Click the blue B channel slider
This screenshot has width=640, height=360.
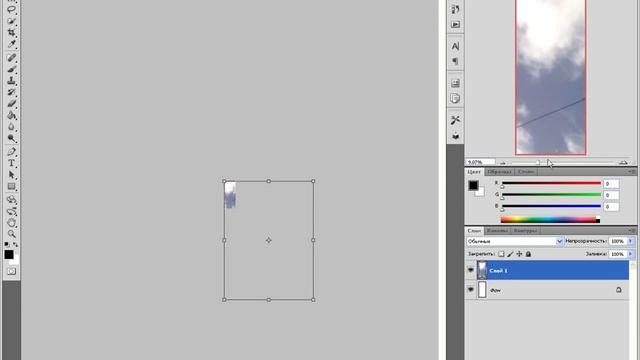551,206
